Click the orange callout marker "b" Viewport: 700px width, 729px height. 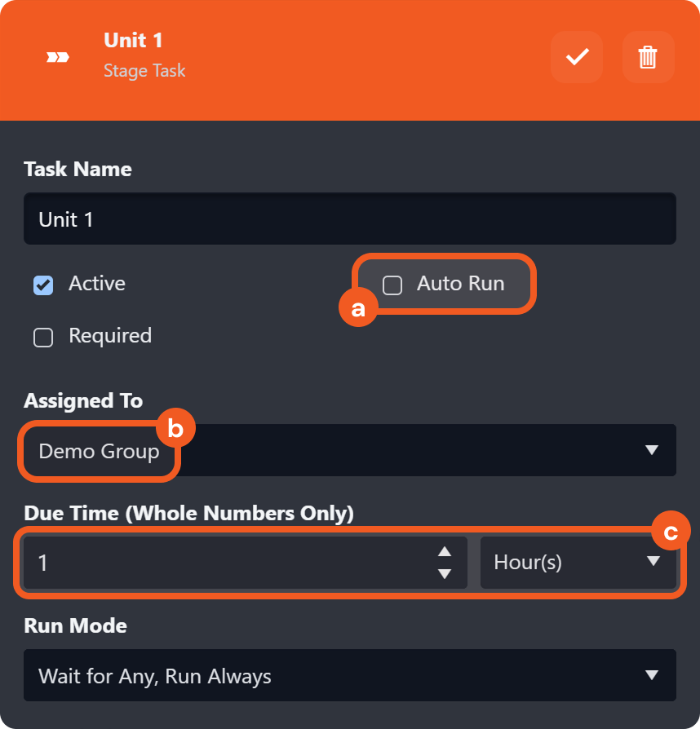[175, 427]
